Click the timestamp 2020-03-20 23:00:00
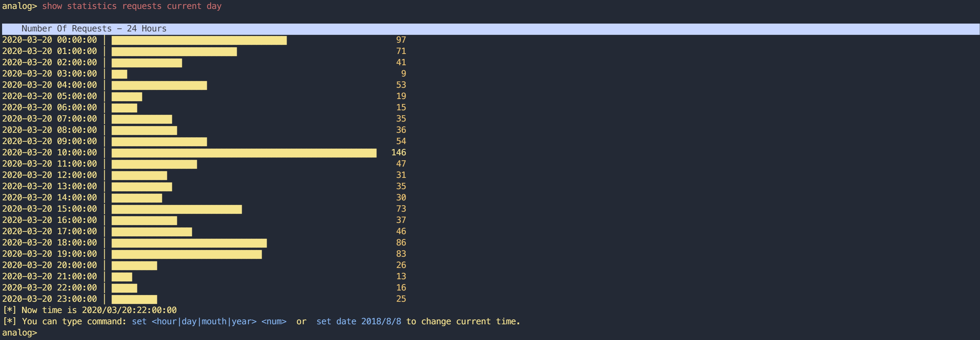Screen dimensions: 980x340 click(49, 299)
